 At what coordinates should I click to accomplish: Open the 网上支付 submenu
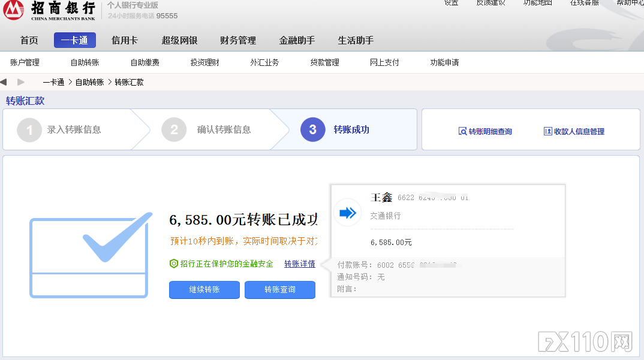pyautogui.click(x=384, y=62)
